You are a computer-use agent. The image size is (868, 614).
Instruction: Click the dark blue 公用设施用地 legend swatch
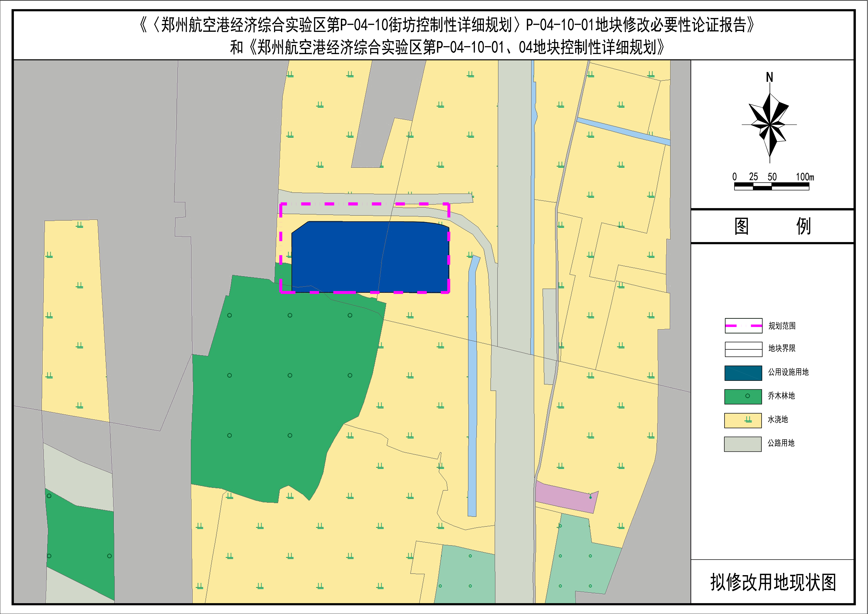pos(743,373)
